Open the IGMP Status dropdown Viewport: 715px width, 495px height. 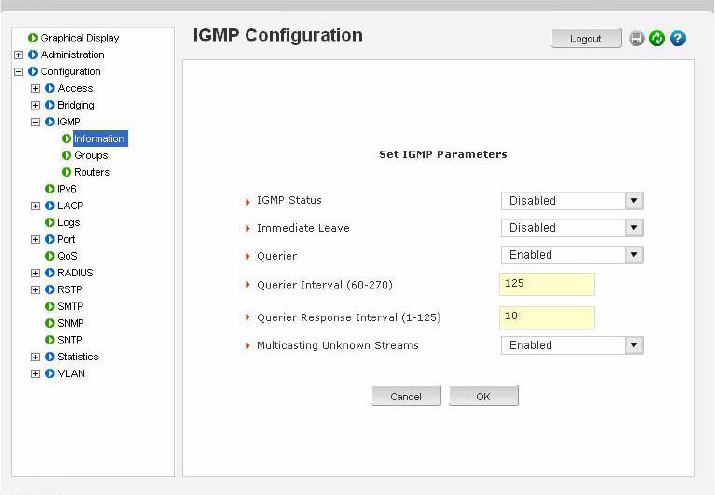click(572, 201)
